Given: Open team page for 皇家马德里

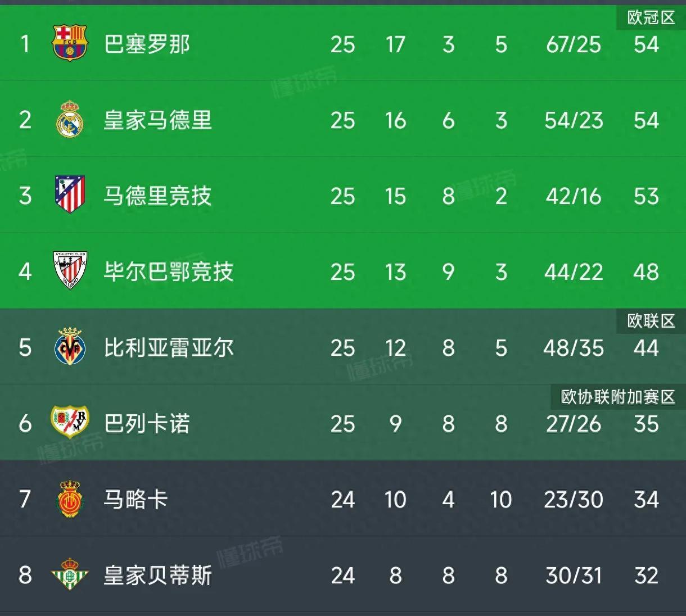Looking at the screenshot, I should pyautogui.click(x=157, y=120).
